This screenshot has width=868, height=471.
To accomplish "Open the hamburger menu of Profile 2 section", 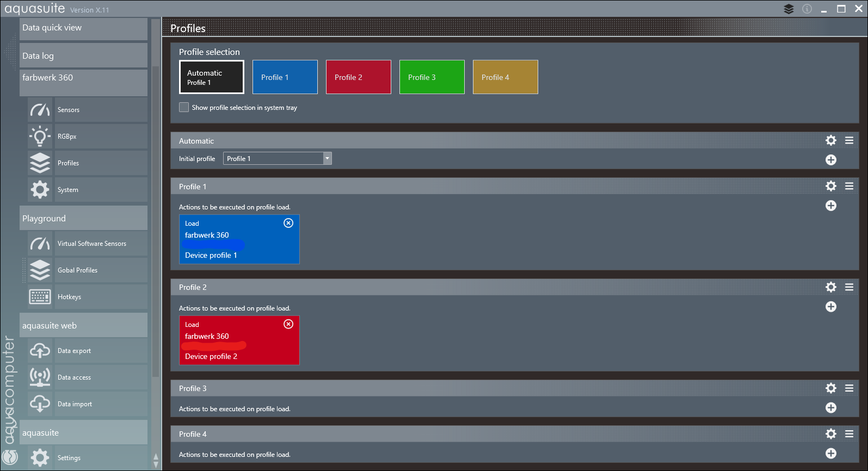I will click(849, 287).
